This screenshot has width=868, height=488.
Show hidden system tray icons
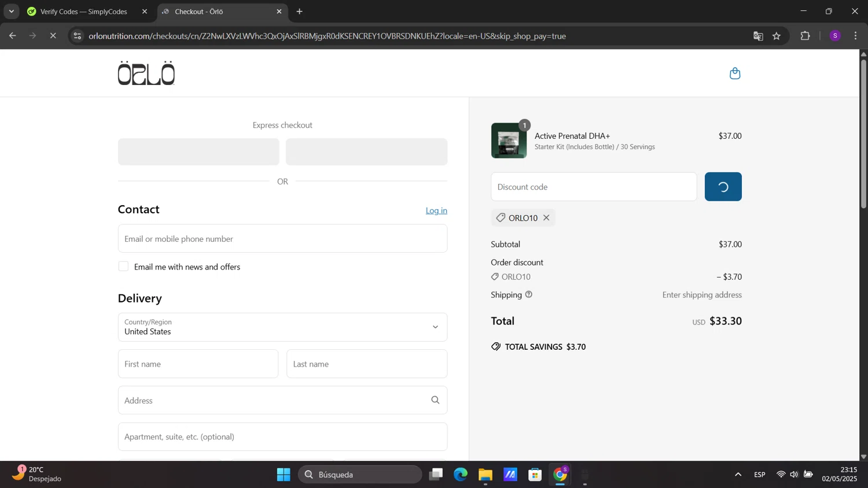tap(738, 475)
